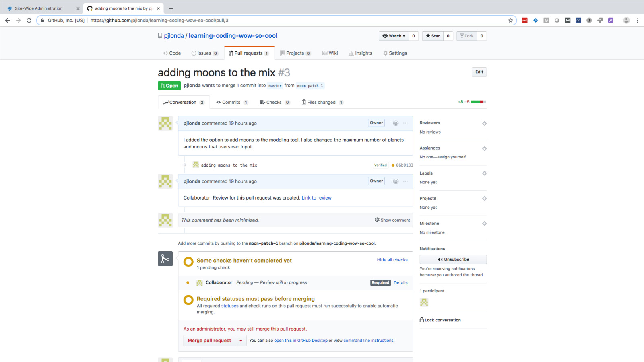Click the diff stat colored bar
This screenshot has height=362, width=644.
(x=478, y=102)
